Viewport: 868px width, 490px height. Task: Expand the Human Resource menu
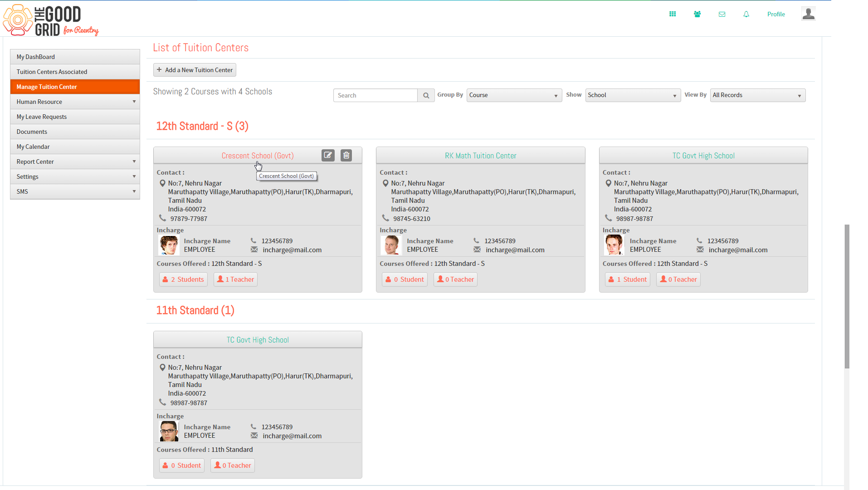tap(75, 102)
